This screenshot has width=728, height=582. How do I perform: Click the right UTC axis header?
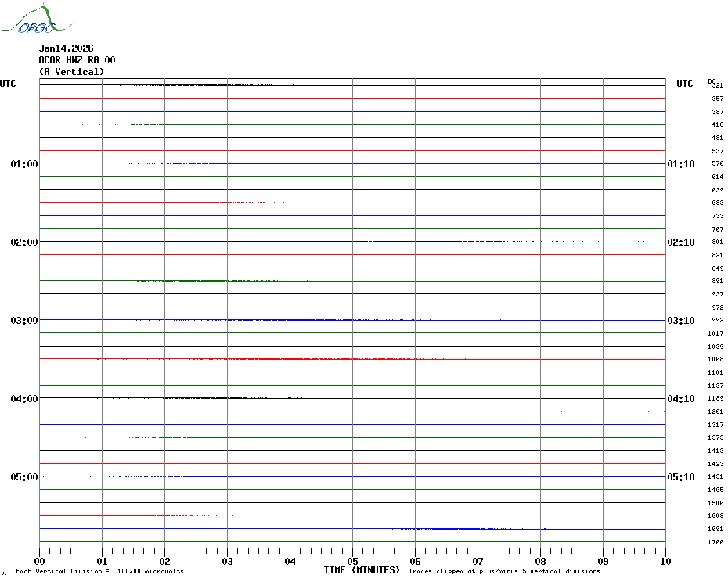coord(684,84)
